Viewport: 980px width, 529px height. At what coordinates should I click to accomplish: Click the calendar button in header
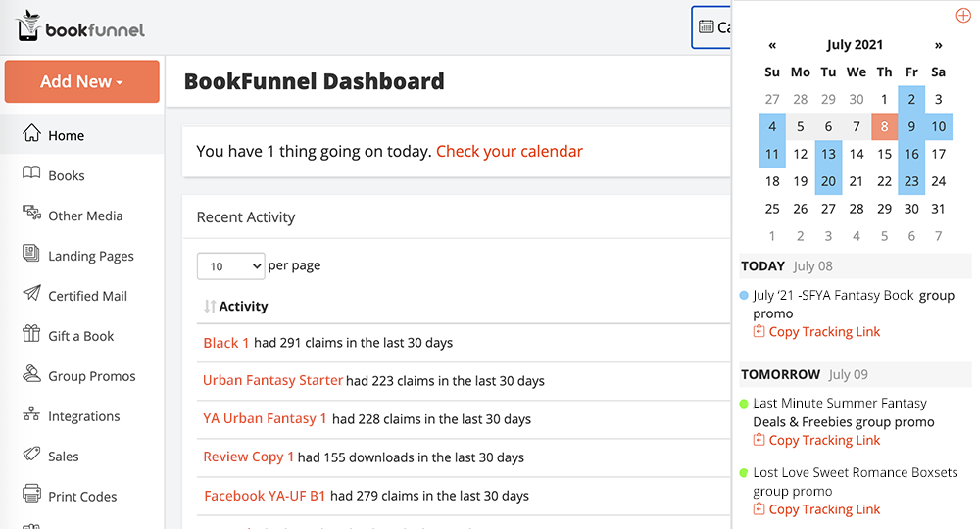click(x=711, y=26)
